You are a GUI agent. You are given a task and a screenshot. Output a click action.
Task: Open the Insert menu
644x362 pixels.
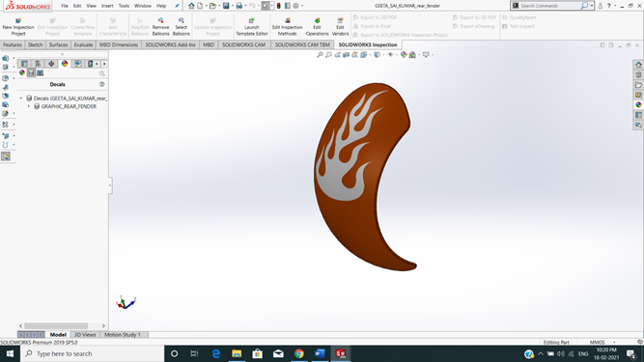tap(107, 6)
